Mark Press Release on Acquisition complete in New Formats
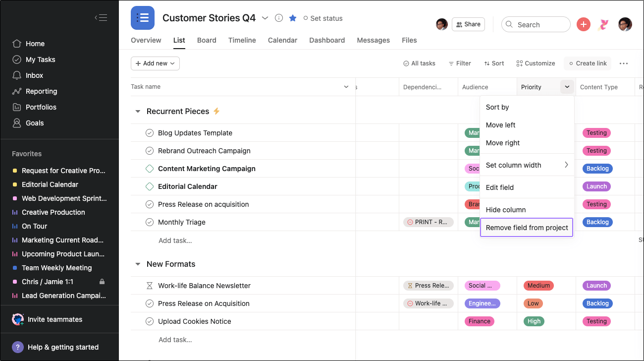This screenshot has height=361, width=644. 150,303
